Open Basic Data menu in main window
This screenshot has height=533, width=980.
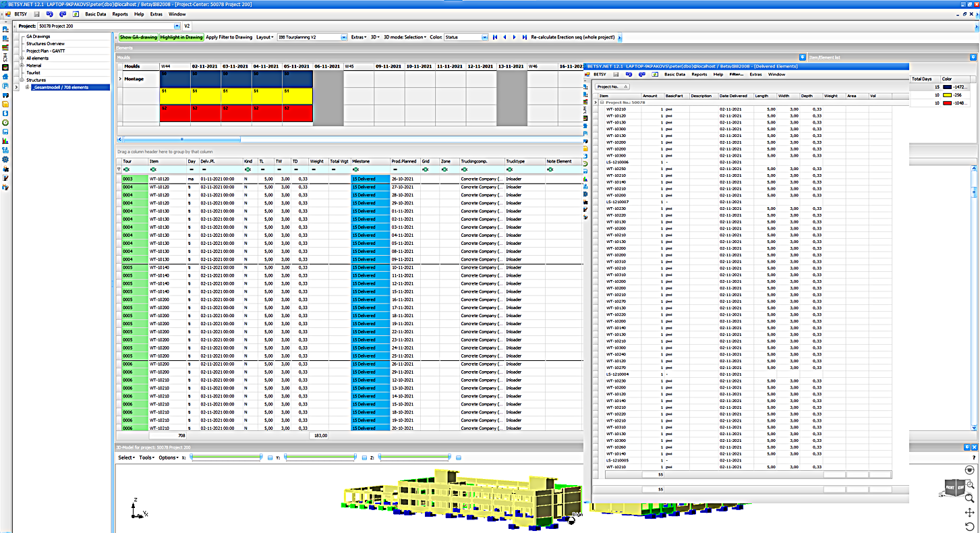[95, 14]
